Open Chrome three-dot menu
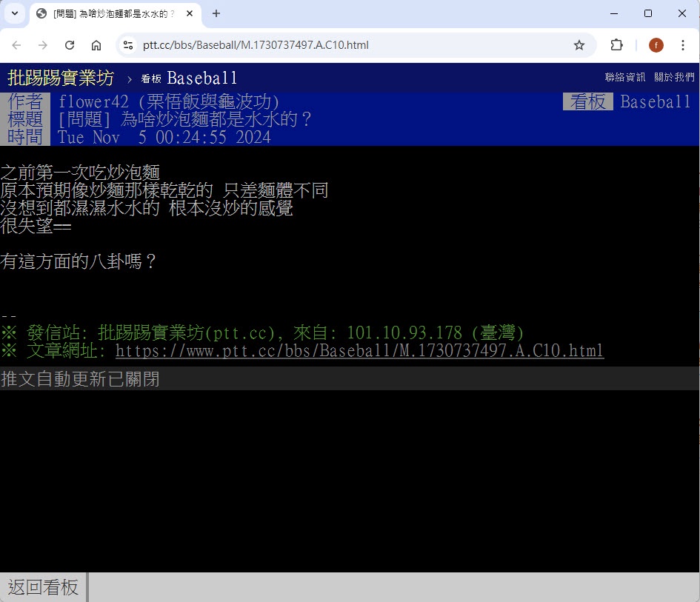Screen dimensions: 700x602 (683, 45)
